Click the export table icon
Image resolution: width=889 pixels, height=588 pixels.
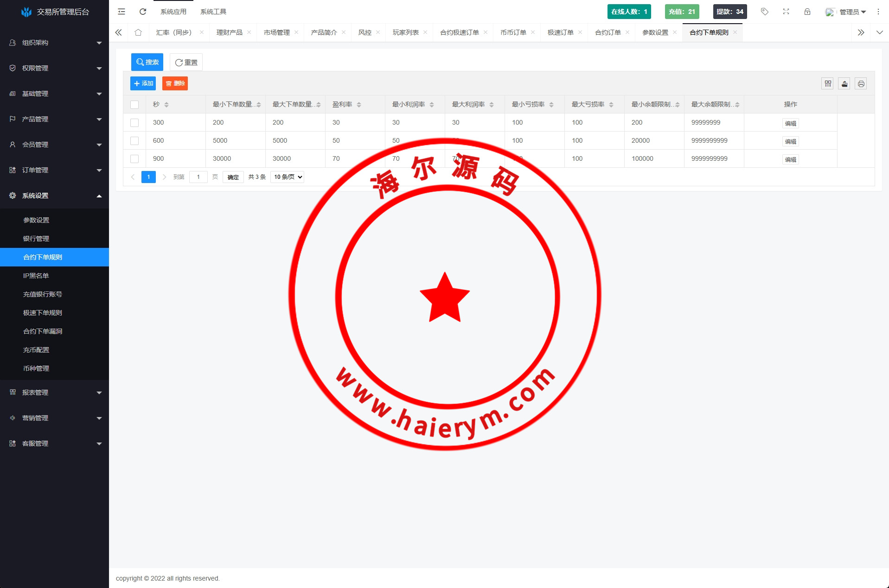coord(844,84)
